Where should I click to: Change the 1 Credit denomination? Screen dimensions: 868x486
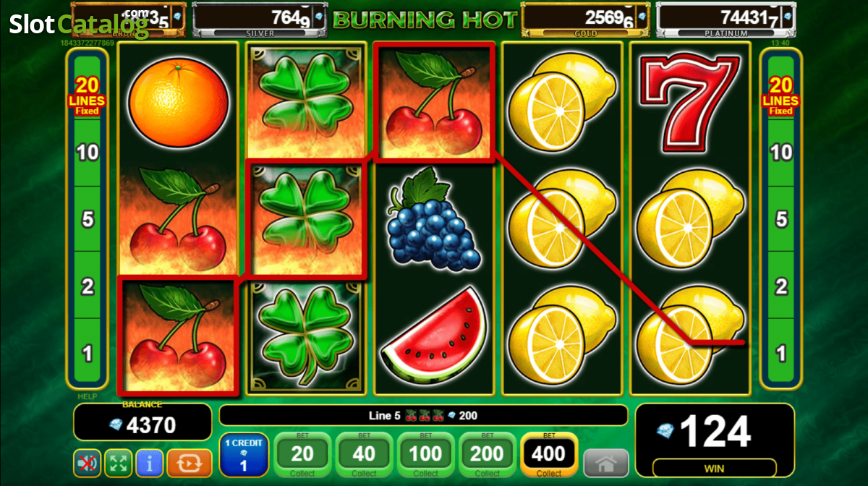[244, 455]
